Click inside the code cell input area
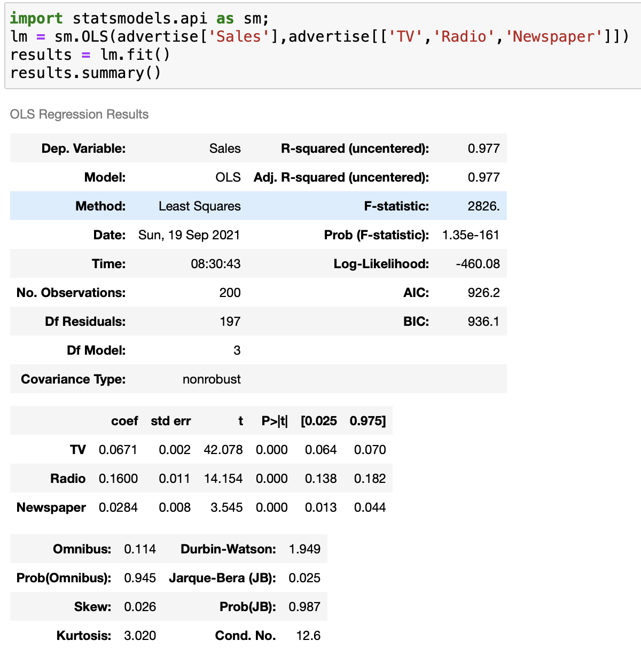This screenshot has height=672, width=641. [323, 46]
